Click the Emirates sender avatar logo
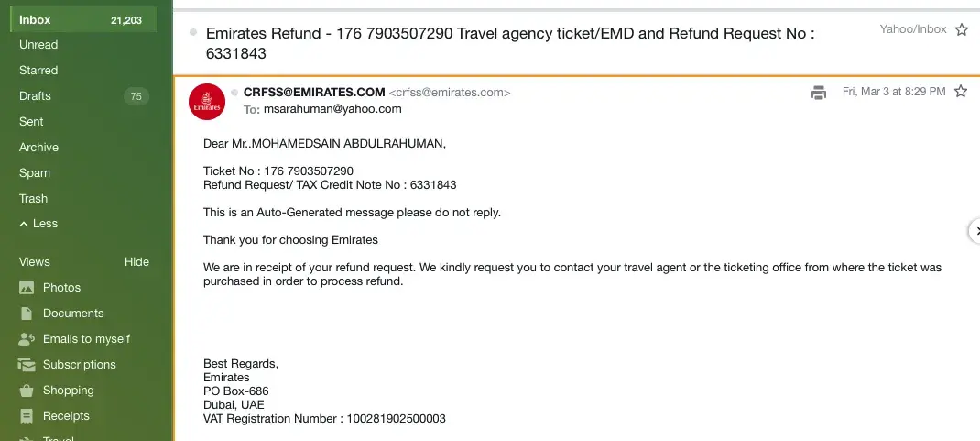Image resolution: width=980 pixels, height=441 pixels. tap(207, 101)
